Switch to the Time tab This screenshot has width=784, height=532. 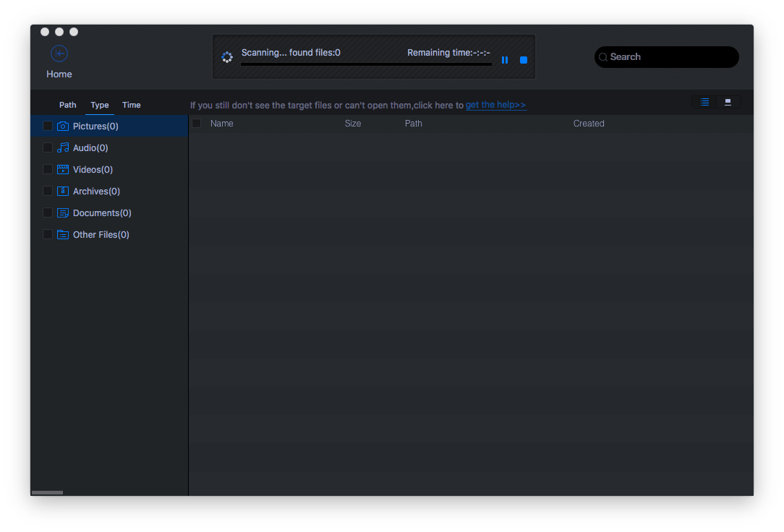click(x=132, y=105)
